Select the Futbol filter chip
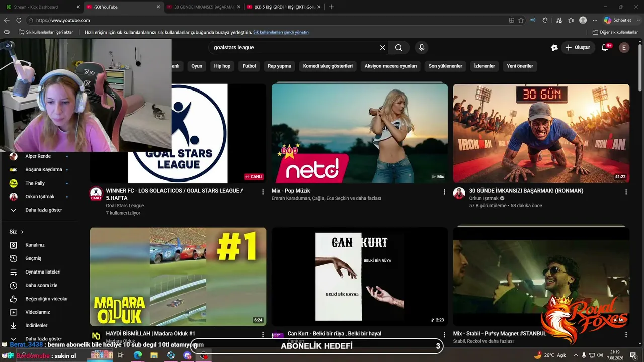Image resolution: width=644 pixels, height=362 pixels. click(249, 66)
